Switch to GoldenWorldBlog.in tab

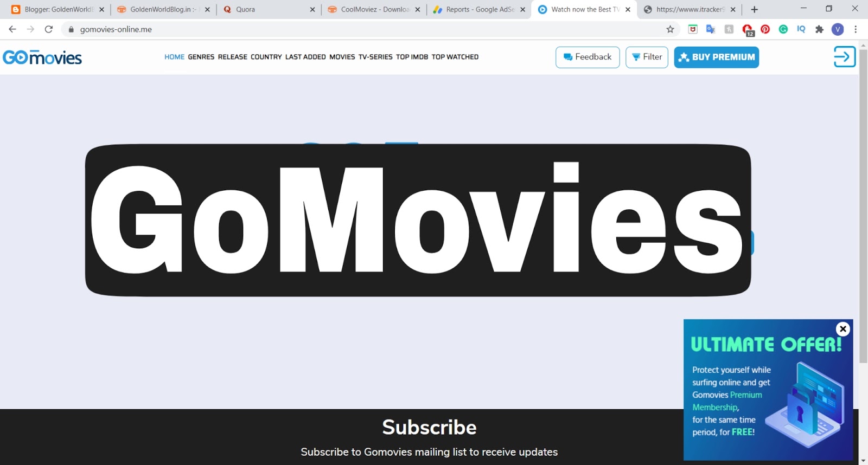(163, 9)
